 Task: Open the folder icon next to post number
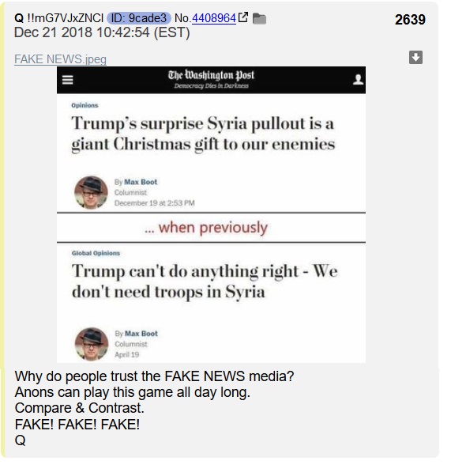point(259,18)
